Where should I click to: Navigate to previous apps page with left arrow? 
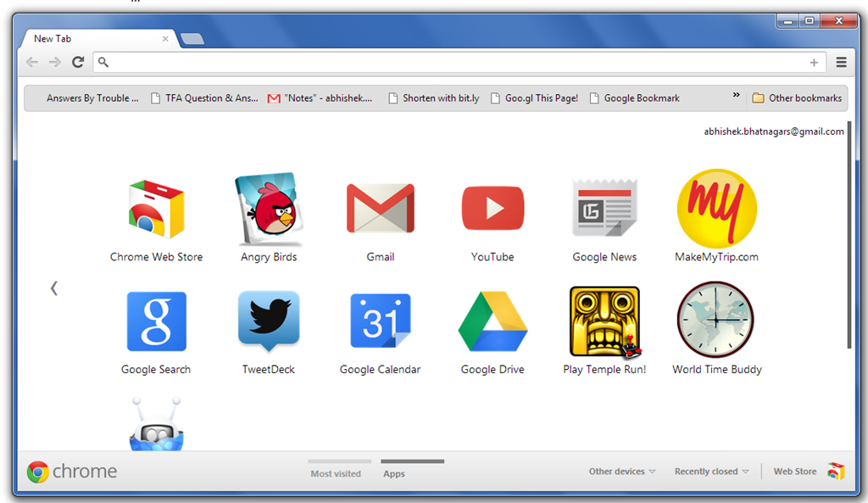(x=53, y=288)
